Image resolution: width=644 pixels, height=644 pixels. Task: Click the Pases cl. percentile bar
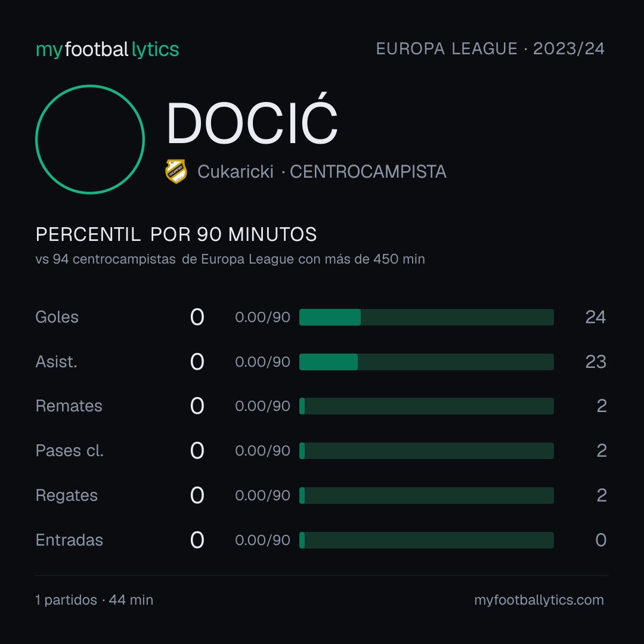pos(426,451)
